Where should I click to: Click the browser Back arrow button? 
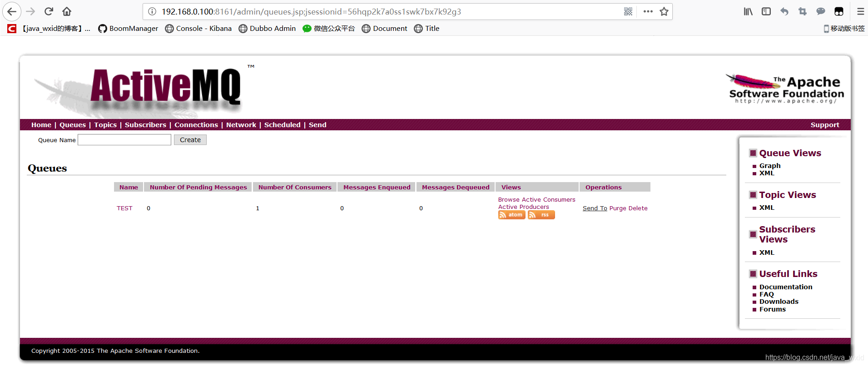(12, 11)
